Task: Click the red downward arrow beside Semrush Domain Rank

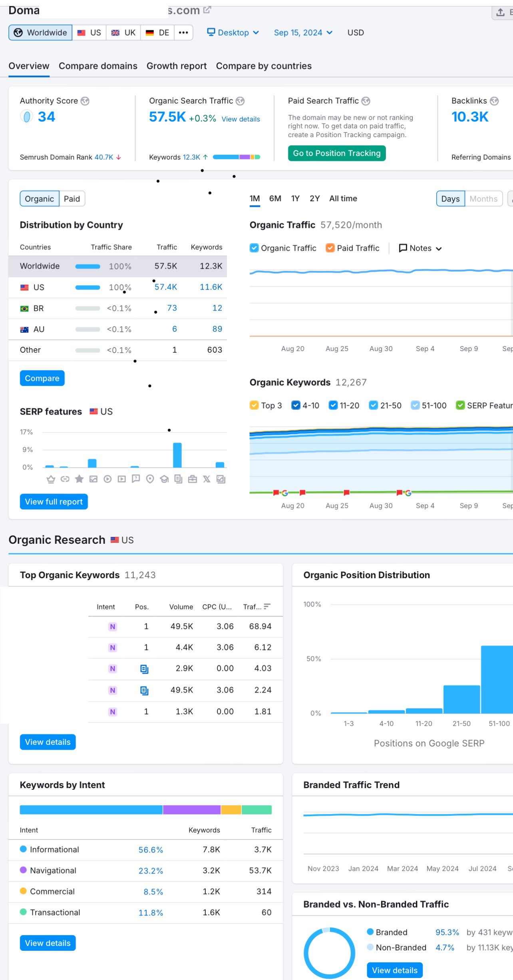Action: 119,158
